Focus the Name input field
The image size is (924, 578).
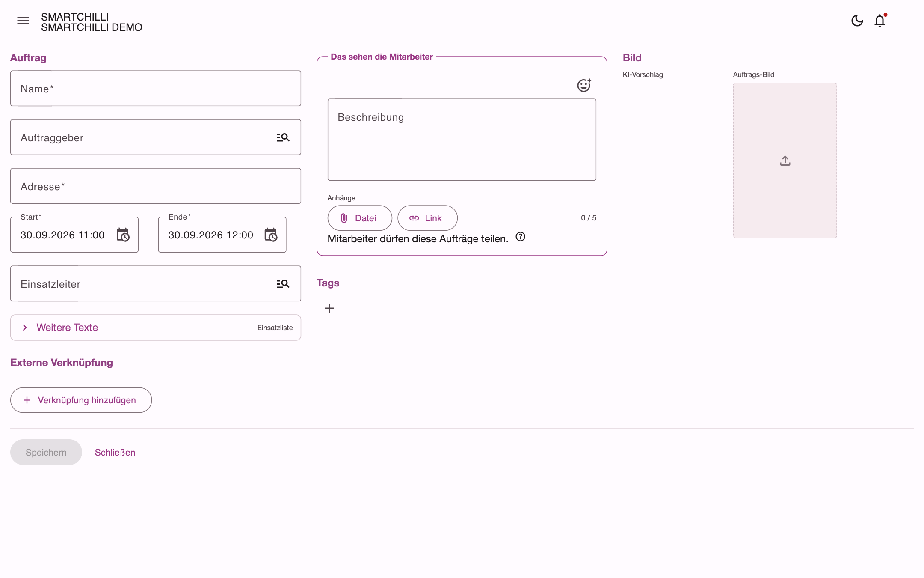coord(156,89)
